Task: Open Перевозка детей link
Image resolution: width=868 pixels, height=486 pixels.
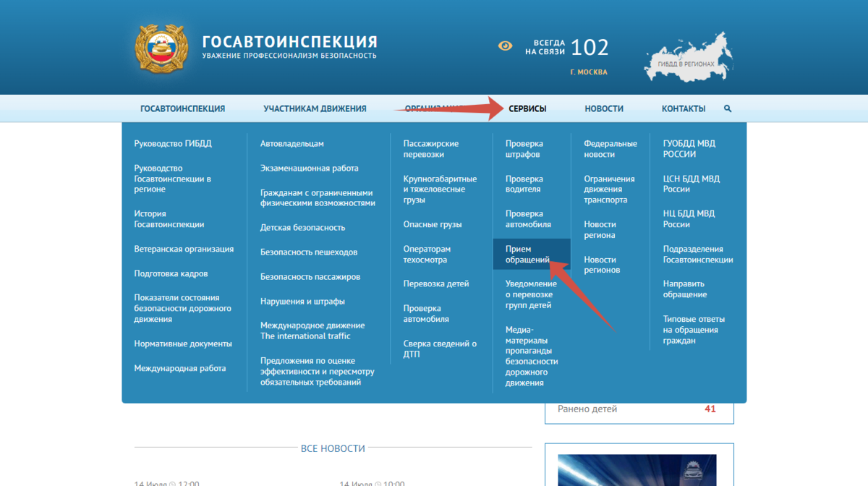Action: [436, 283]
